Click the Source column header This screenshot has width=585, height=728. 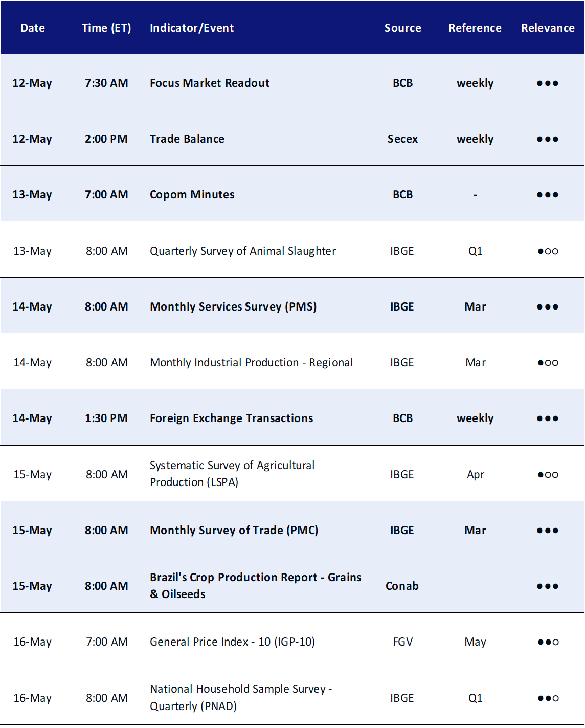(403, 28)
